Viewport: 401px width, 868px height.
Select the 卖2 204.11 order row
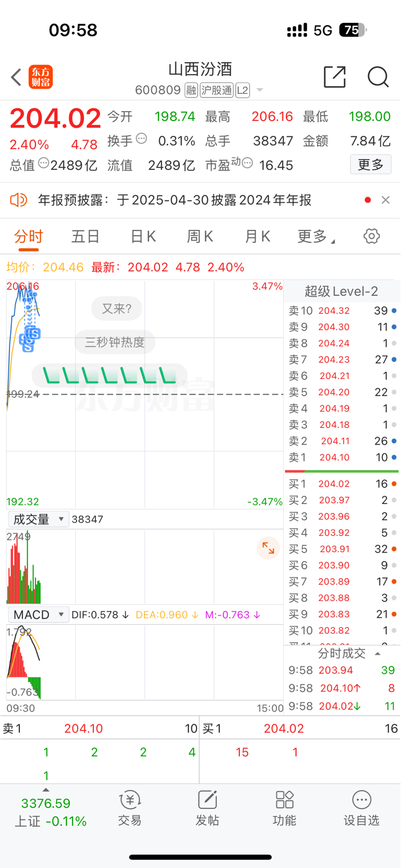point(342,441)
